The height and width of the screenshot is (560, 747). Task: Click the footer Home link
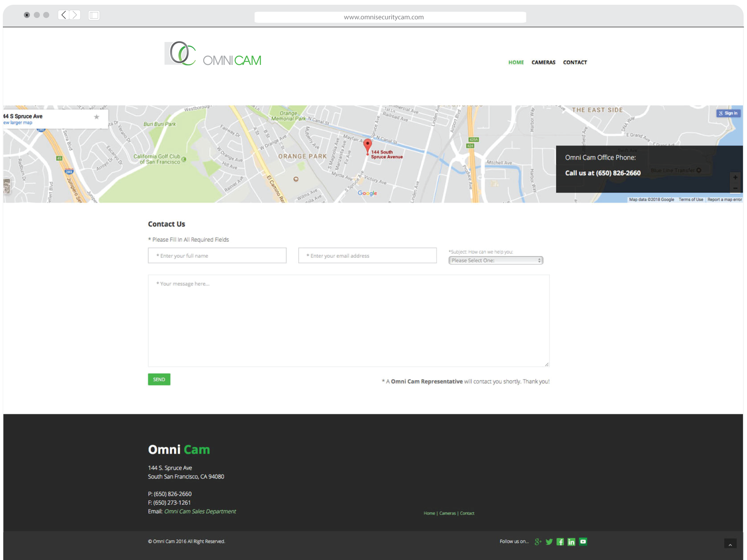(429, 513)
